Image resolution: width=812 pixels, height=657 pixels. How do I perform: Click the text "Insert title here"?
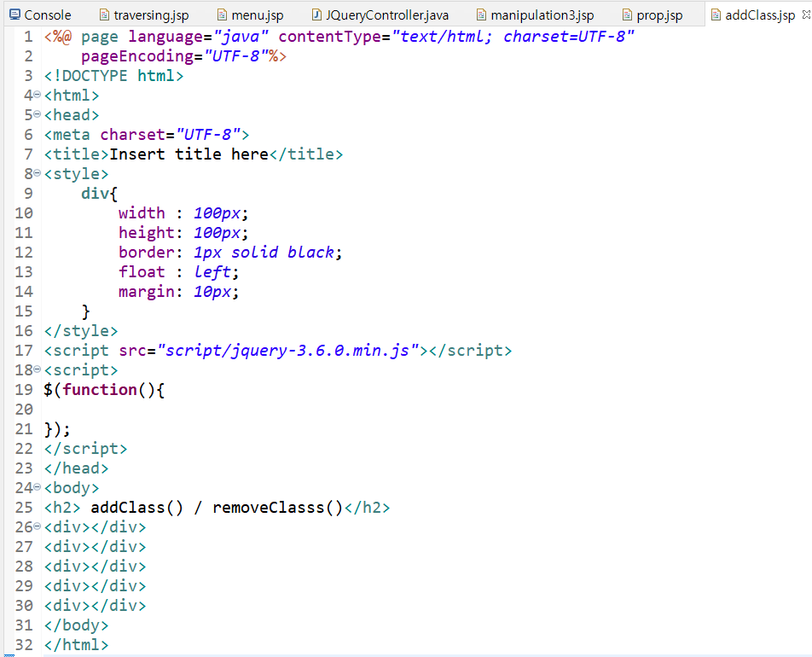click(189, 154)
